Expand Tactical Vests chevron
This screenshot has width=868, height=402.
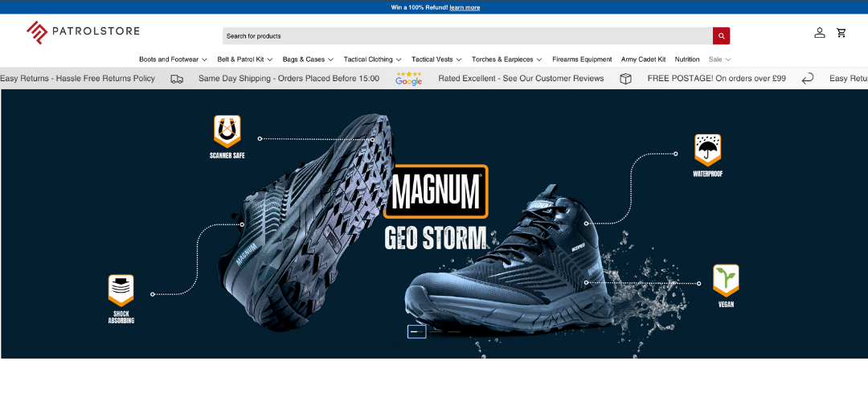point(458,59)
